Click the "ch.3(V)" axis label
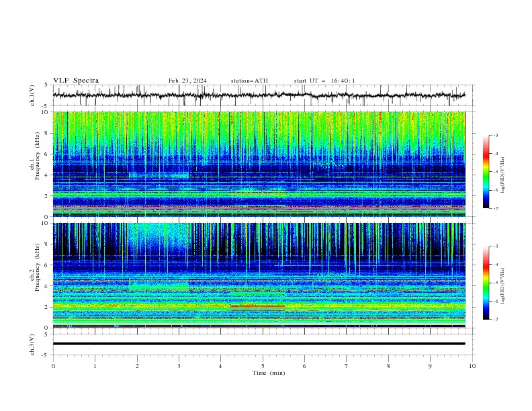 point(32,345)
